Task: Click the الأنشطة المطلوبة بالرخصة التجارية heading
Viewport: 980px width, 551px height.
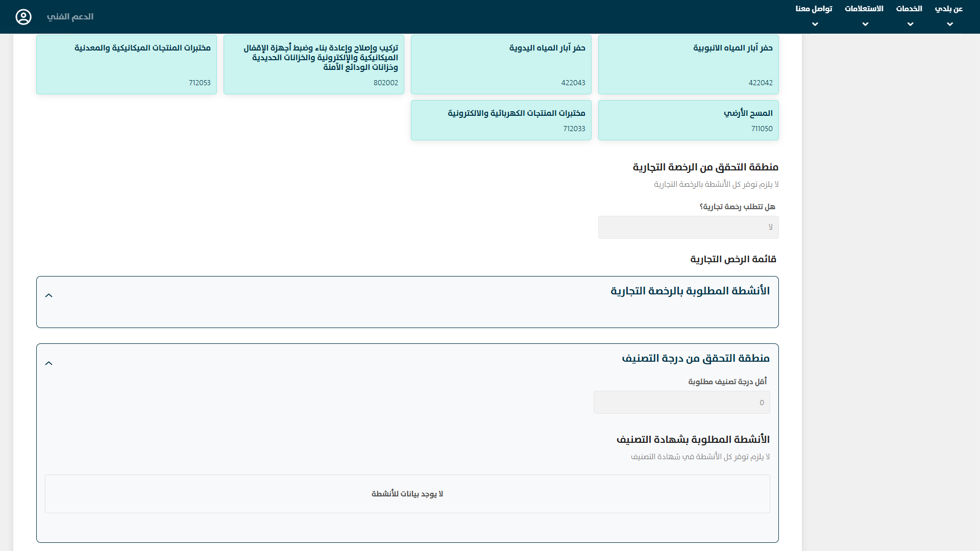Action: [x=690, y=291]
